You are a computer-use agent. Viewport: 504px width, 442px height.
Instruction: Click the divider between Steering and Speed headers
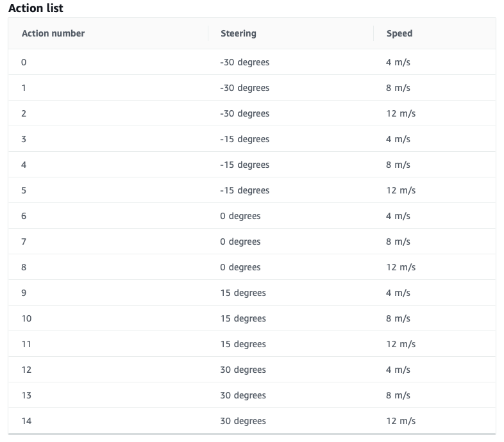[x=374, y=33]
